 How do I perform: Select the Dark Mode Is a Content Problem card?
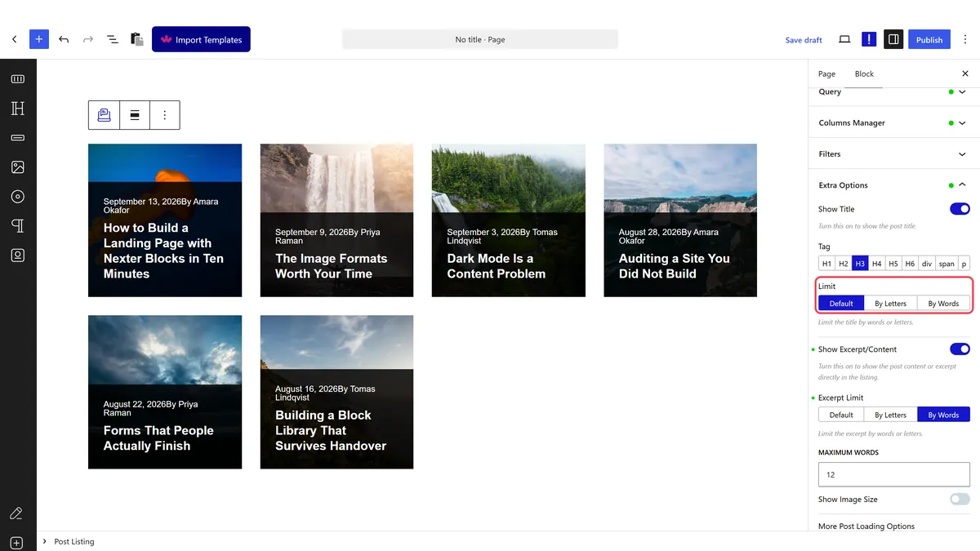508,220
